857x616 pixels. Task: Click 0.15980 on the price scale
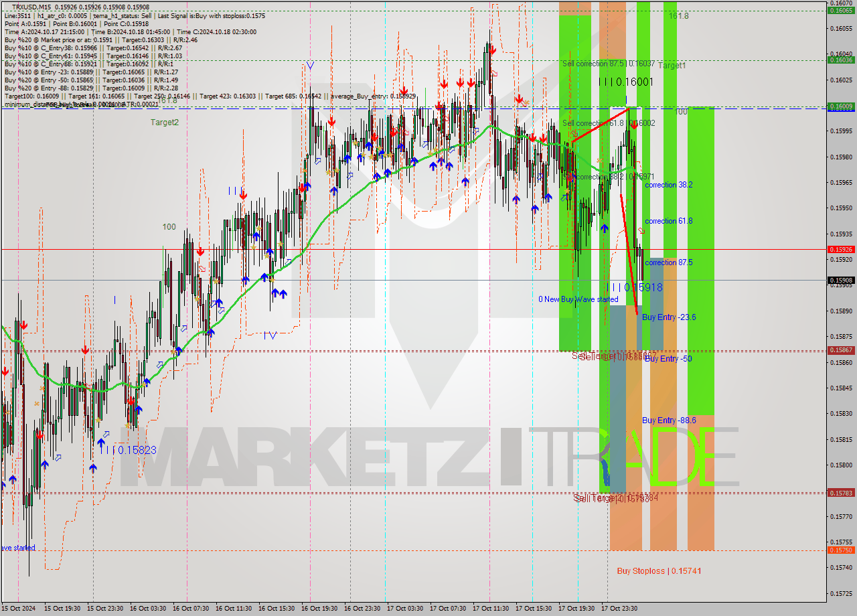(841, 157)
